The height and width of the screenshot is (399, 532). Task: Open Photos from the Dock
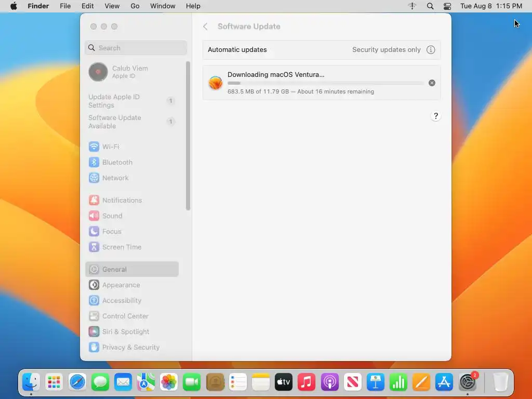[169, 382]
